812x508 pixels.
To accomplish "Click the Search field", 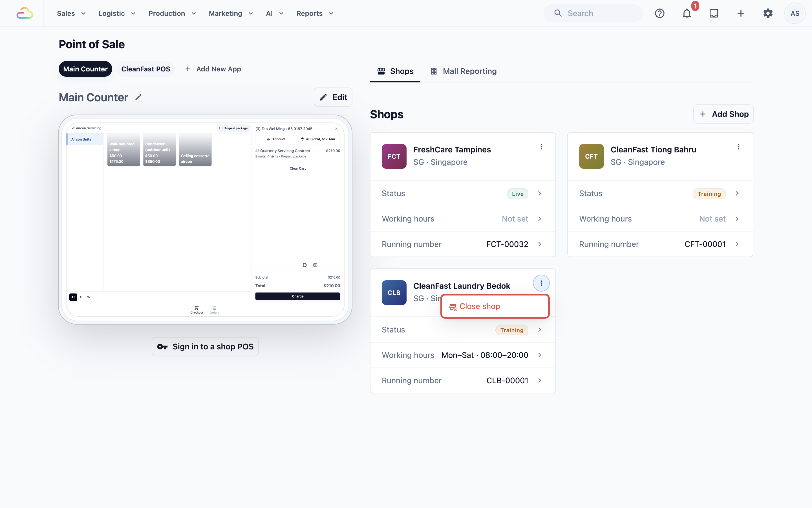I will coord(593,14).
